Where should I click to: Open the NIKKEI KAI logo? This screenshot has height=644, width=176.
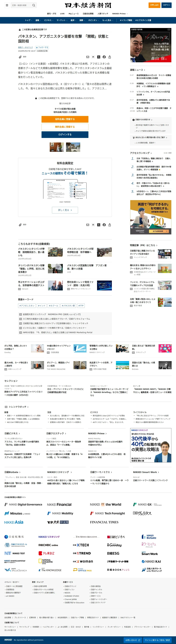click(x=151, y=562)
